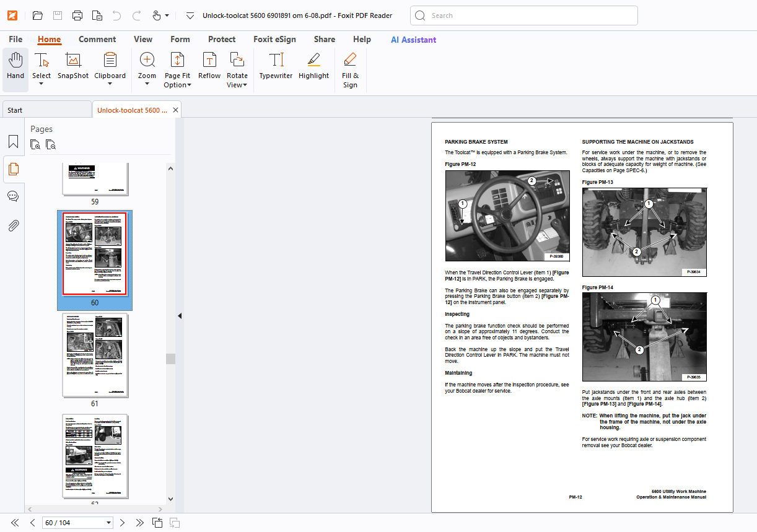The image size is (757, 532).
Task: Click the thumbnail panel scroll-up arrow
Action: [x=170, y=168]
